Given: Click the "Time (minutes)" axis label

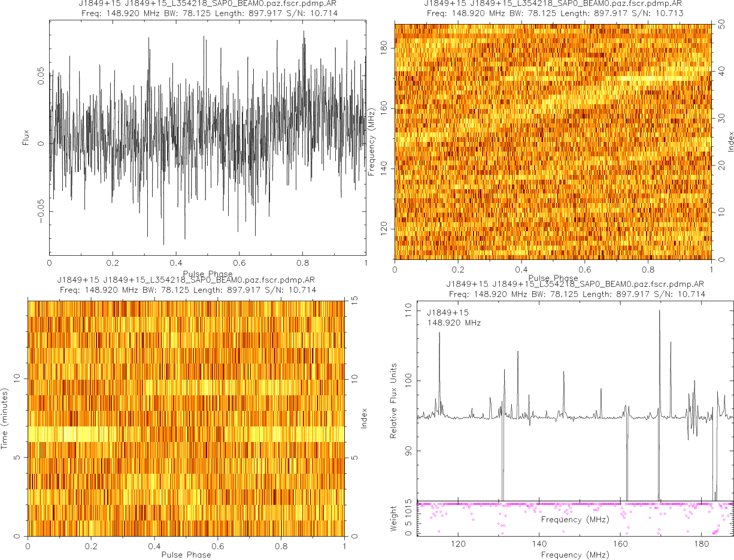Looking at the screenshot, I should point(4,419).
